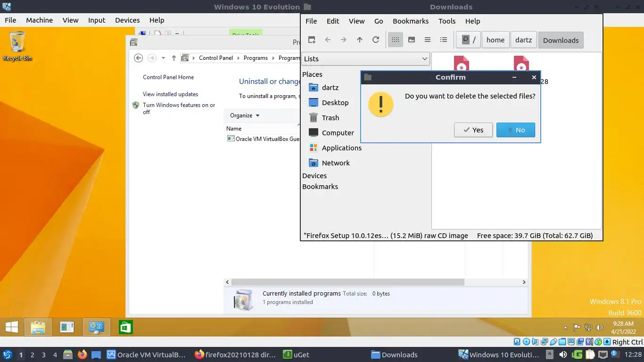Open the 'Lists' side pane combo box
The width and height of the screenshot is (644, 362).
click(365, 58)
